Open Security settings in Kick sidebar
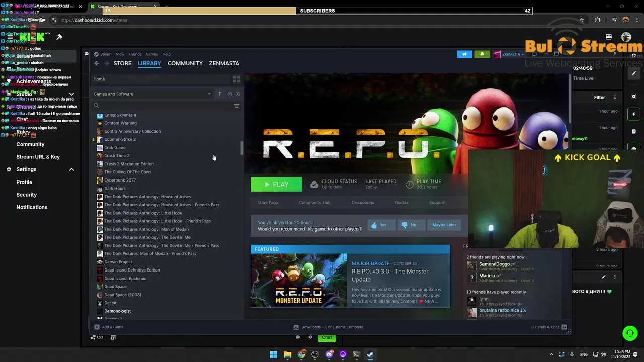 coord(26,195)
